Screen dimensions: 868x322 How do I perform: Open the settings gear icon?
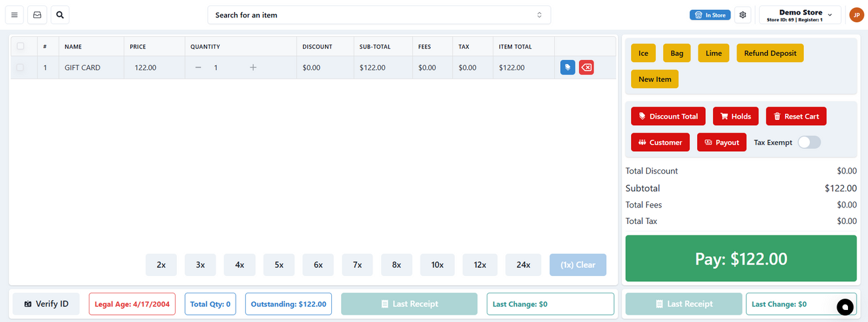743,15
